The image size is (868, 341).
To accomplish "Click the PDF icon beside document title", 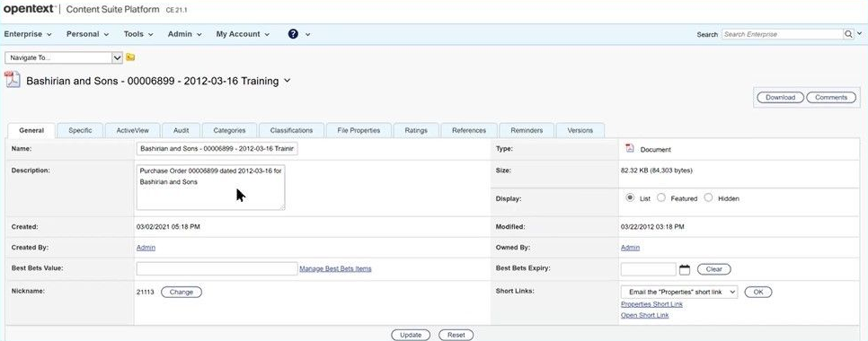I will 13,80.
